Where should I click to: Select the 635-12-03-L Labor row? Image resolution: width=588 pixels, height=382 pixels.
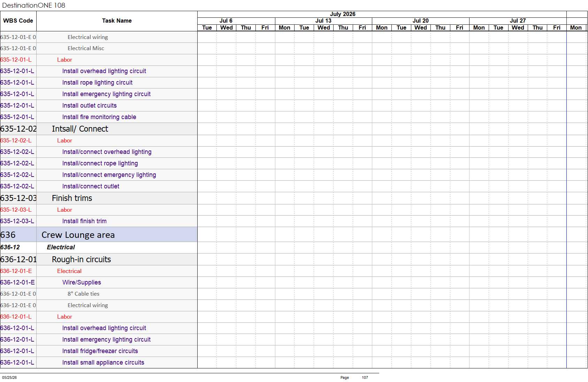click(99, 210)
